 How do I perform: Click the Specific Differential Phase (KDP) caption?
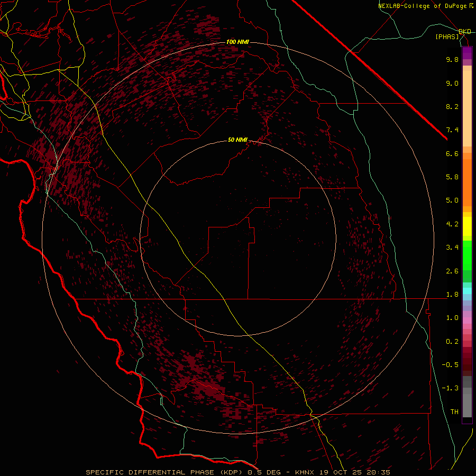164,472
